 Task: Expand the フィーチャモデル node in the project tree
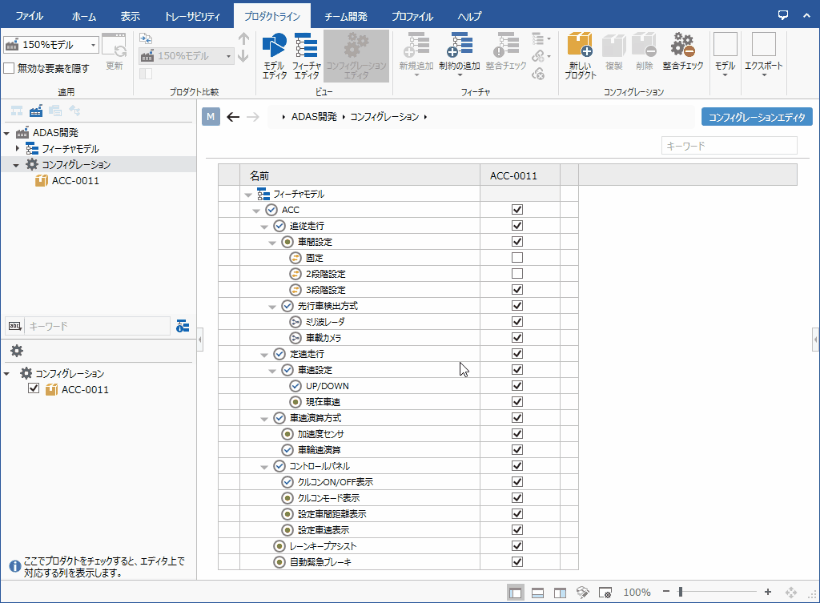[18, 148]
